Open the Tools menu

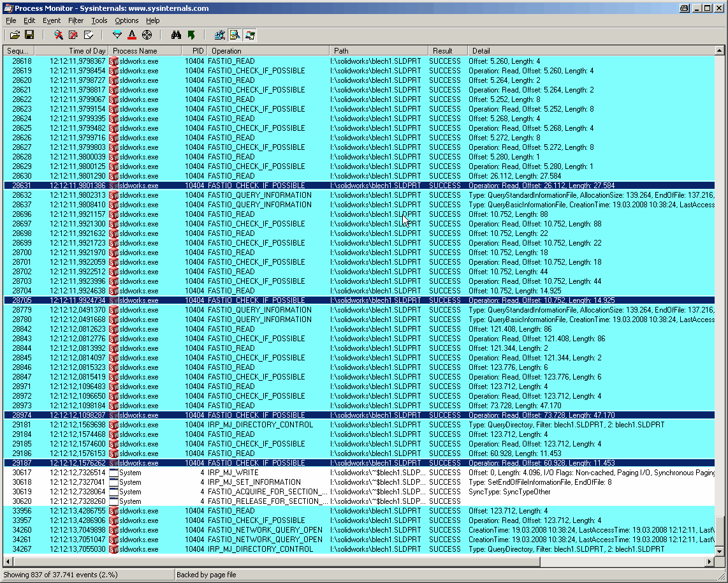99,20
